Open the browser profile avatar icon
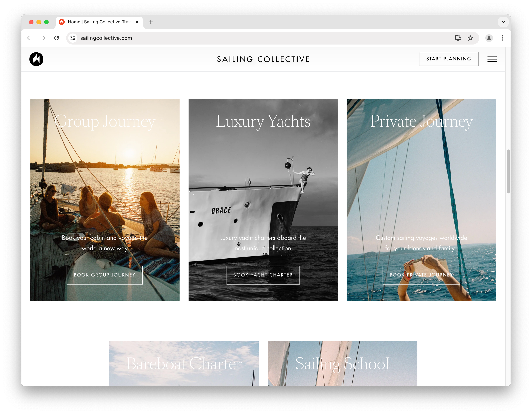This screenshot has height=414, width=532. pos(489,38)
